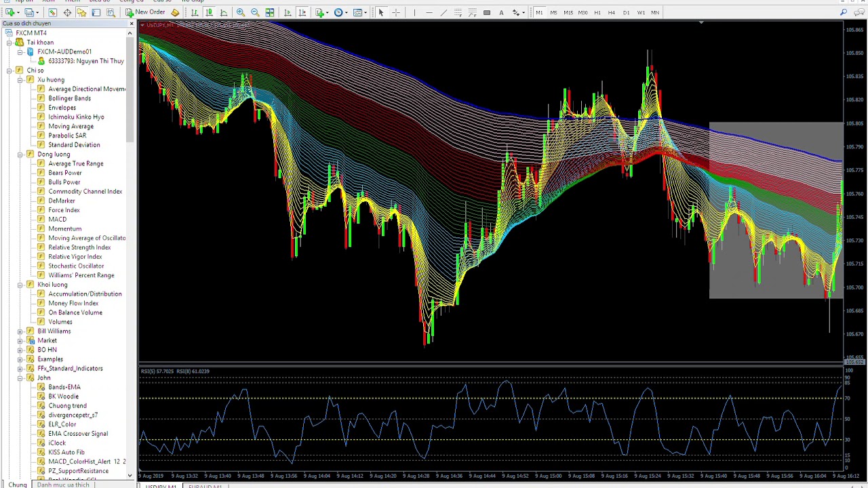The width and height of the screenshot is (868, 488).
Task: Toggle the Terminal window icon
Action: pyautogui.click(x=96, y=12)
